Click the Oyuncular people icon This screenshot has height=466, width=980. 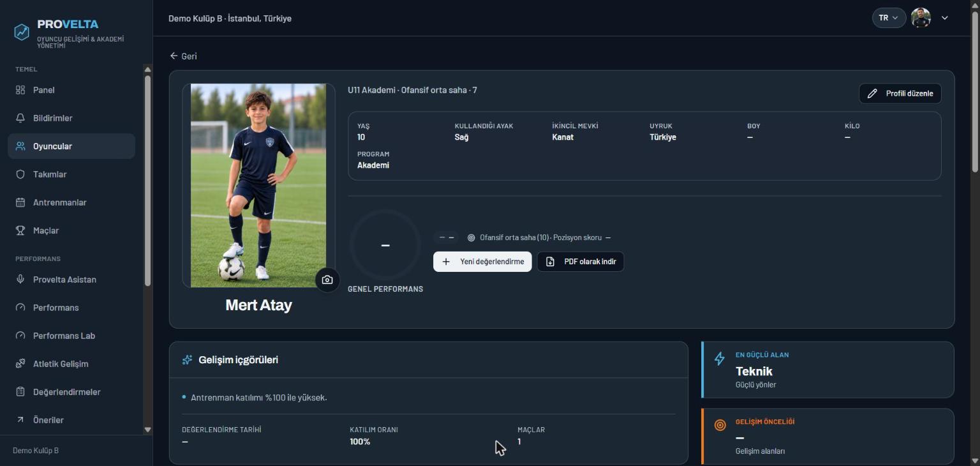click(20, 146)
